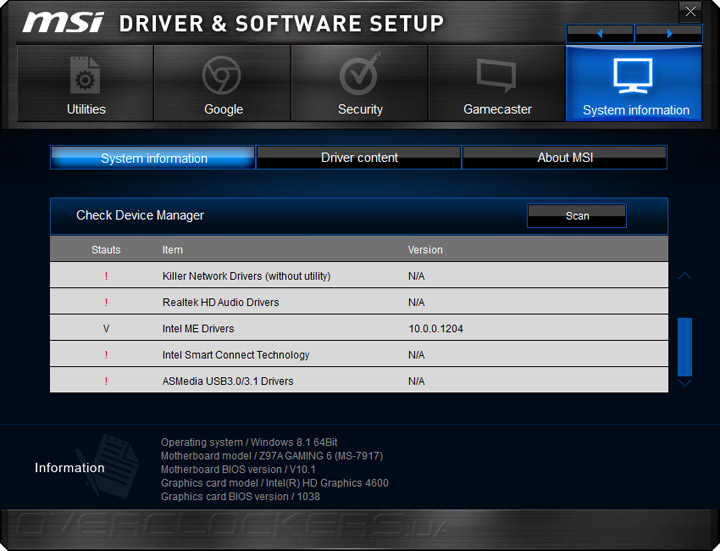The image size is (720, 551).
Task: Click the Check Device Manager label
Action: pos(140,215)
